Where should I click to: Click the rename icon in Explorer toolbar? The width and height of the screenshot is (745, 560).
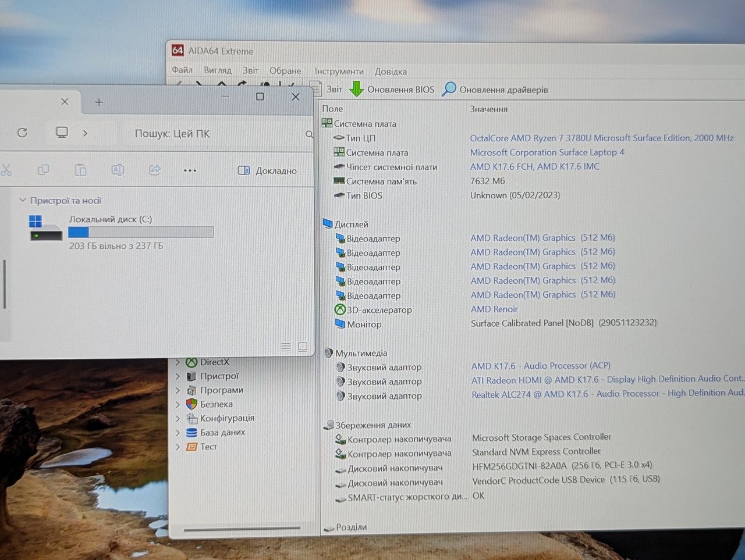[x=118, y=170]
